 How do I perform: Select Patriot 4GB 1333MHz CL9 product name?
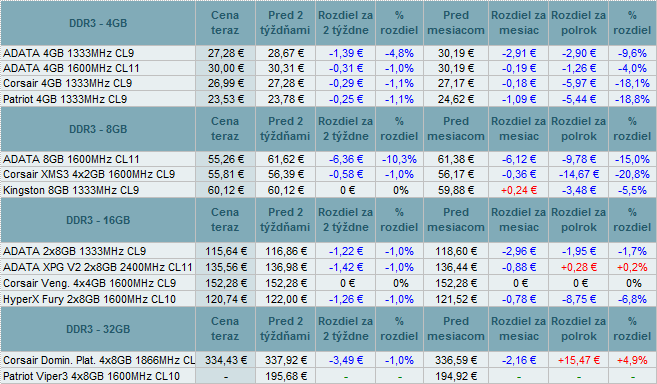(65, 99)
